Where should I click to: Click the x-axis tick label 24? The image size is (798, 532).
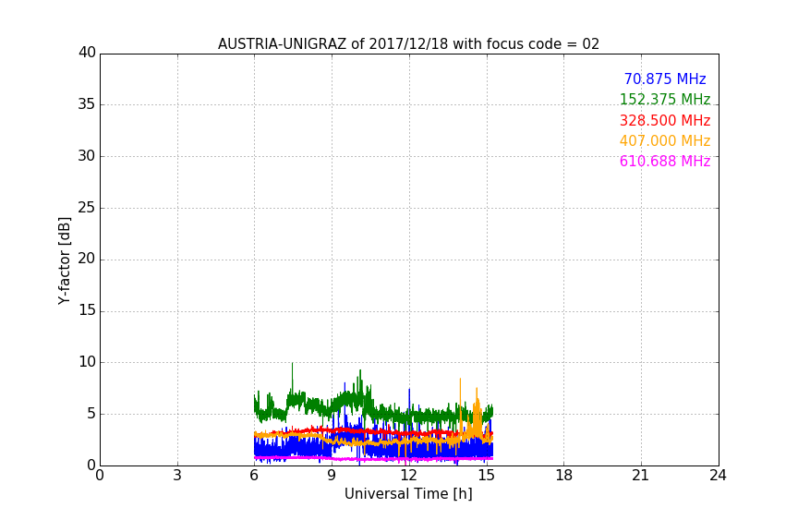pos(718,475)
